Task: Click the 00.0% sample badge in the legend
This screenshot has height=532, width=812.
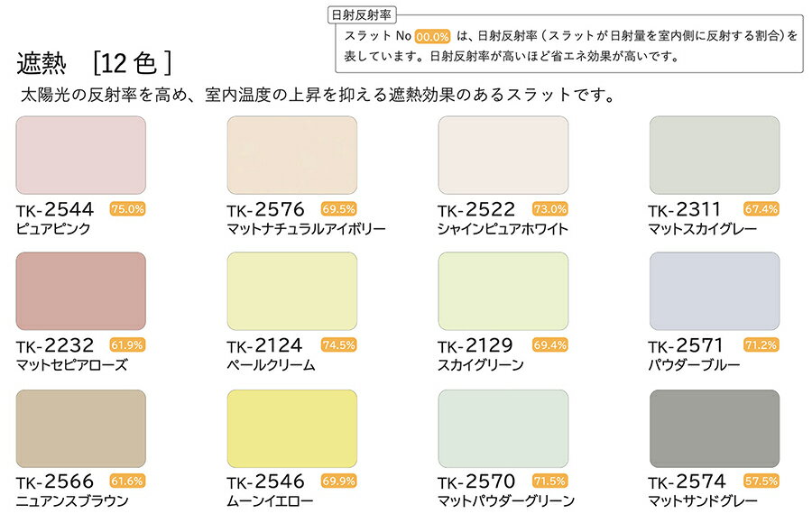Action: [x=431, y=36]
